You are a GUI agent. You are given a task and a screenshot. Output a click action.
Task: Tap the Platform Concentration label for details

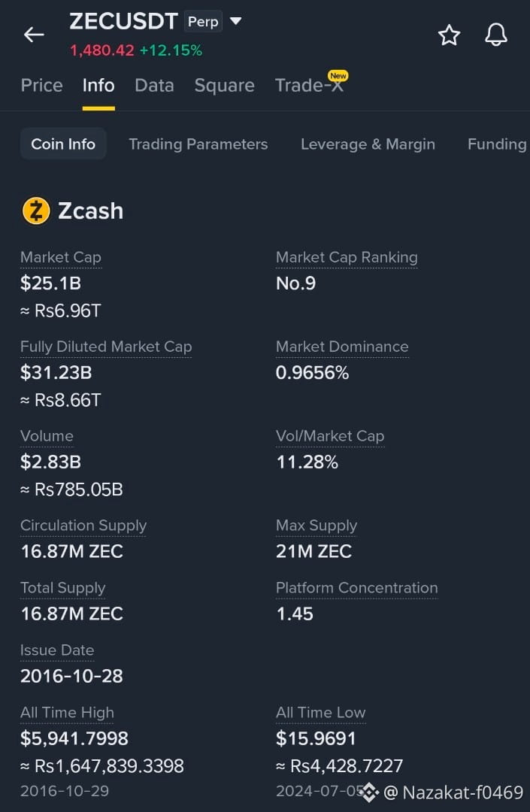pyautogui.click(x=356, y=588)
